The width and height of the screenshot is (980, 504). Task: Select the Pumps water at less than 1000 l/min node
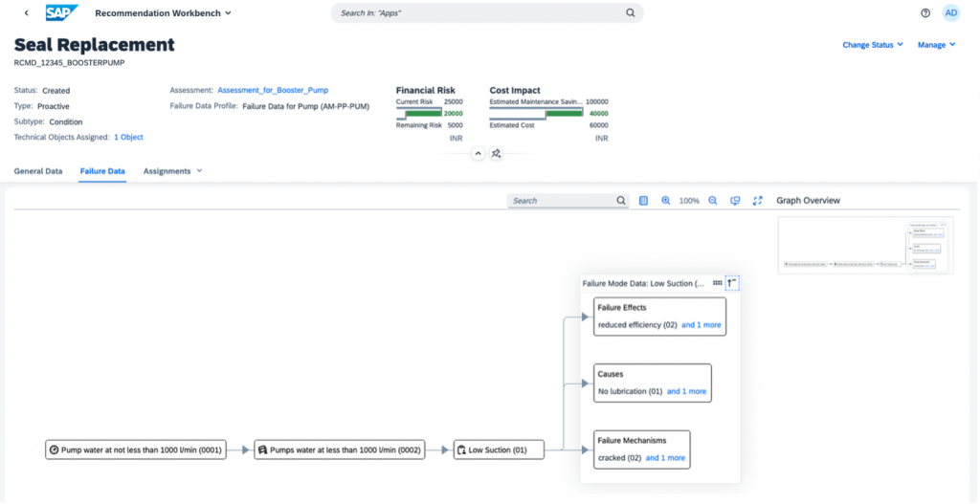click(x=340, y=449)
